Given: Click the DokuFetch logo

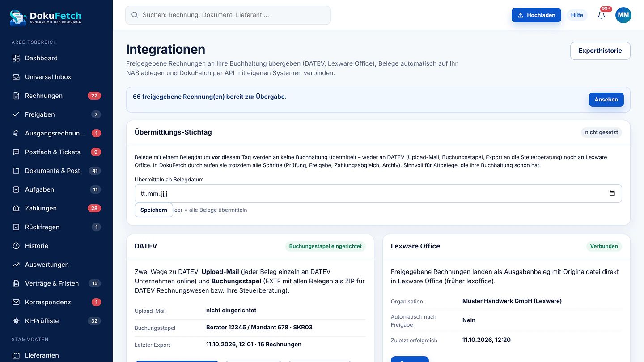Looking at the screenshot, I should point(46,17).
